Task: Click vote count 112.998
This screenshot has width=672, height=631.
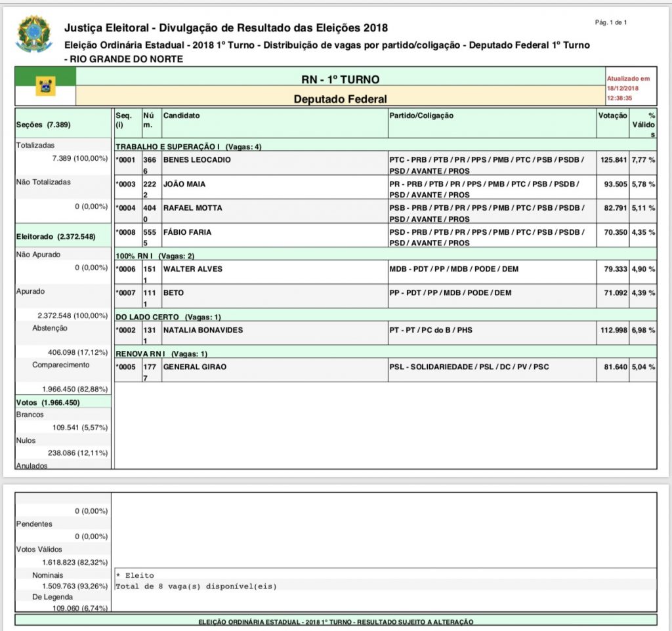Action: 614,331
